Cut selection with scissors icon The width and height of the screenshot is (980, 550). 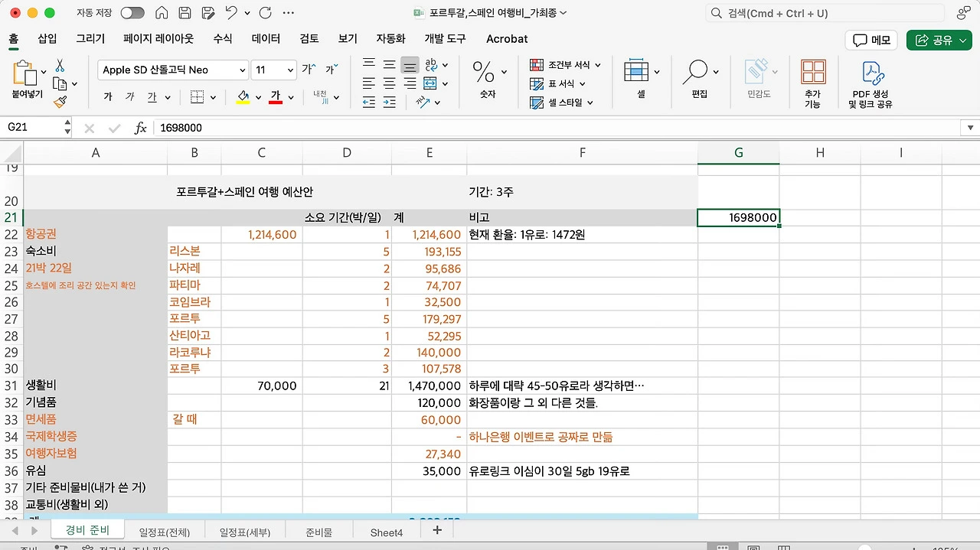click(x=60, y=67)
